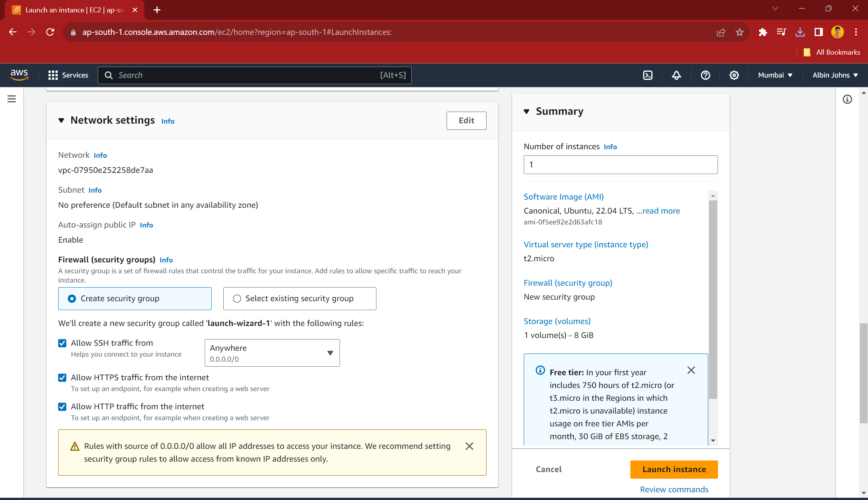868x500 pixels.
Task: Open the AWS help question mark icon
Action: [x=705, y=75]
